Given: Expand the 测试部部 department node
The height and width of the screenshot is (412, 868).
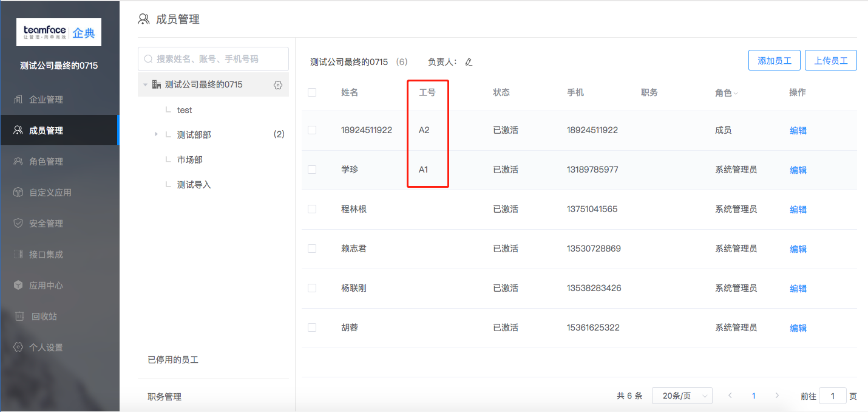Looking at the screenshot, I should tap(157, 134).
